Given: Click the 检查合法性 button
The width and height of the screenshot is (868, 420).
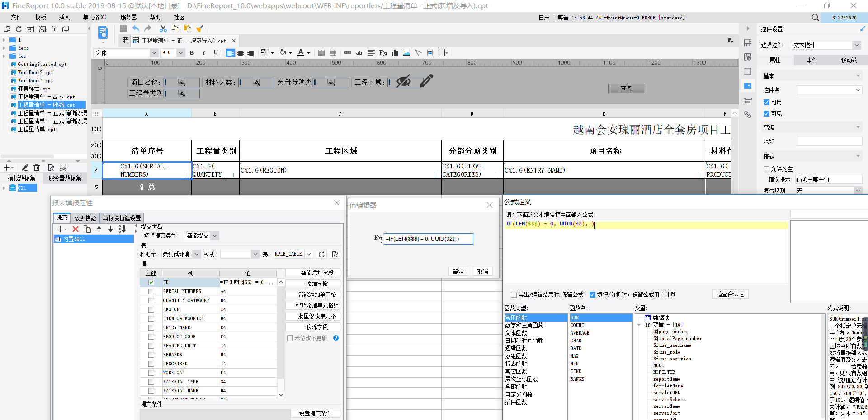Looking at the screenshot, I should [730, 294].
